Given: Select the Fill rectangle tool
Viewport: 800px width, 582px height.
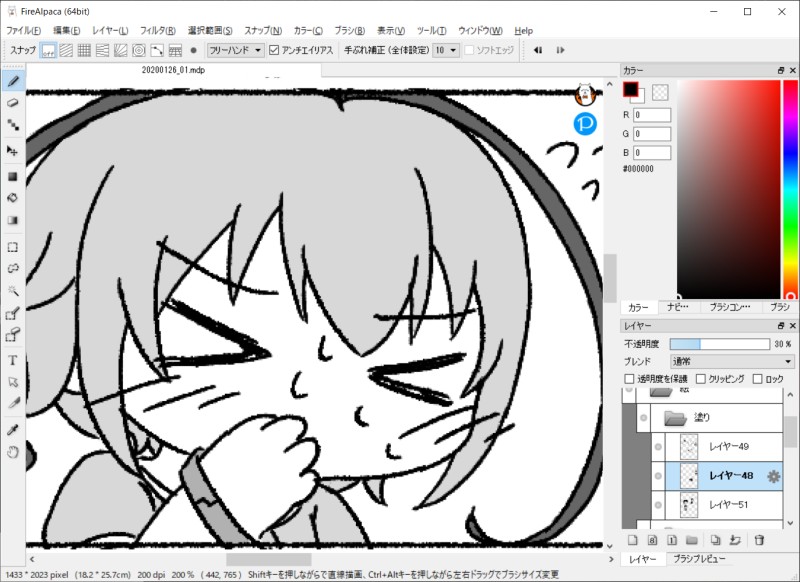Looking at the screenshot, I should coord(13,176).
